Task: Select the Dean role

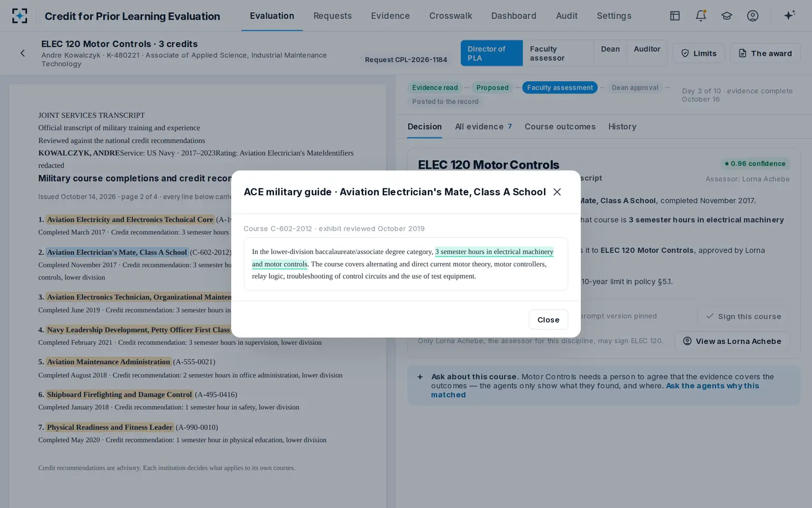Action: pyautogui.click(x=610, y=53)
